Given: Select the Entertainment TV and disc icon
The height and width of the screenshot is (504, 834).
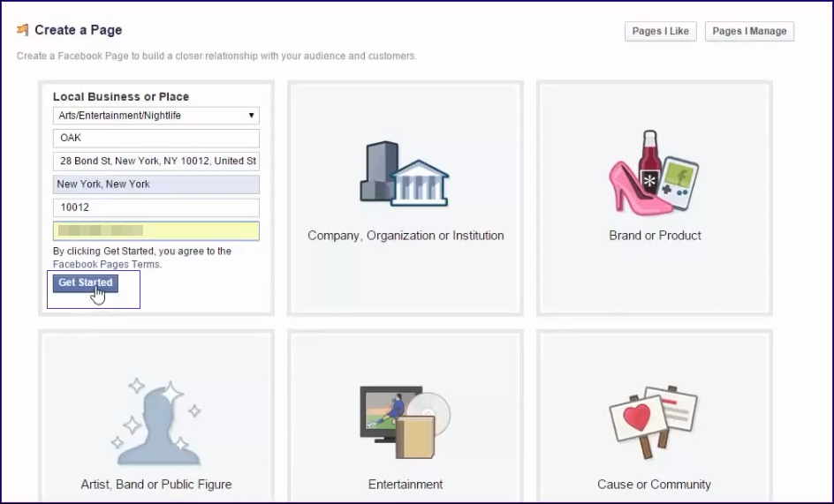Looking at the screenshot, I should 405,422.
